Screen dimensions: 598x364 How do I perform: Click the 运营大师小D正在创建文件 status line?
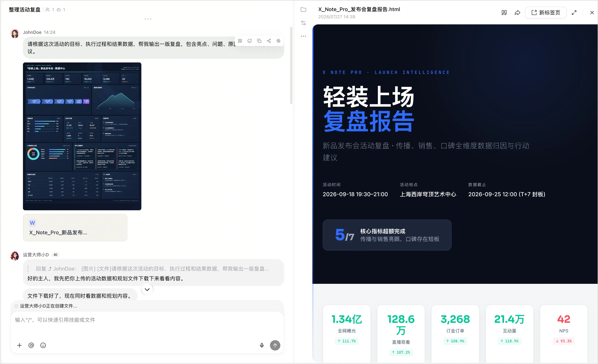48,306
